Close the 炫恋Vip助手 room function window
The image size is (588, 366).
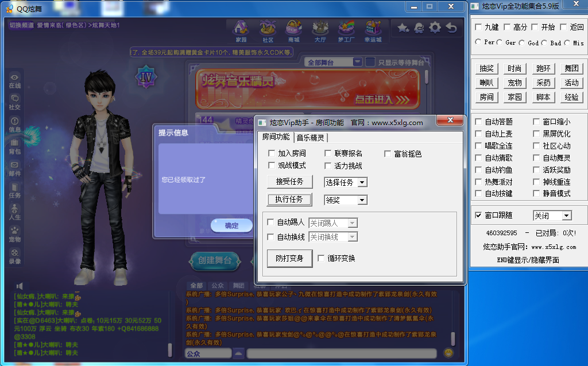[451, 120]
